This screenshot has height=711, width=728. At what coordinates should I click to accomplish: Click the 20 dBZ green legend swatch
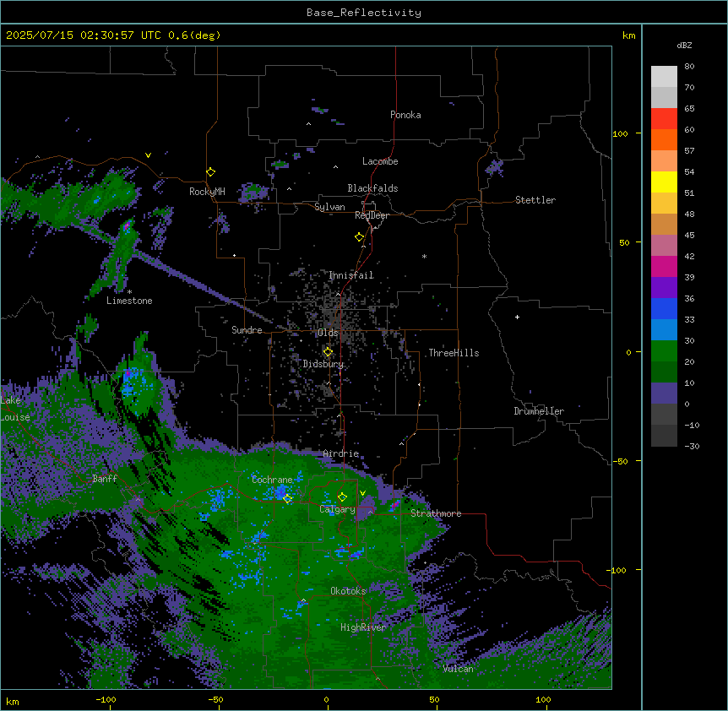pyautogui.click(x=664, y=351)
